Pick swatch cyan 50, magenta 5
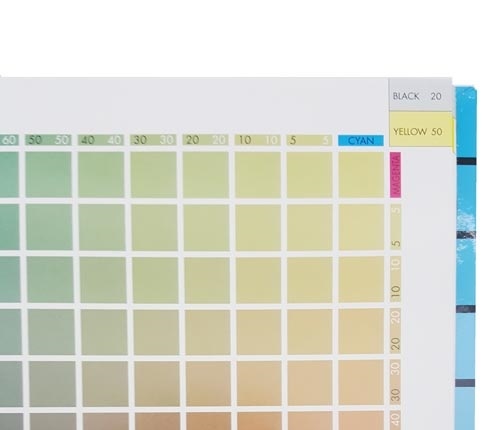 (49, 227)
